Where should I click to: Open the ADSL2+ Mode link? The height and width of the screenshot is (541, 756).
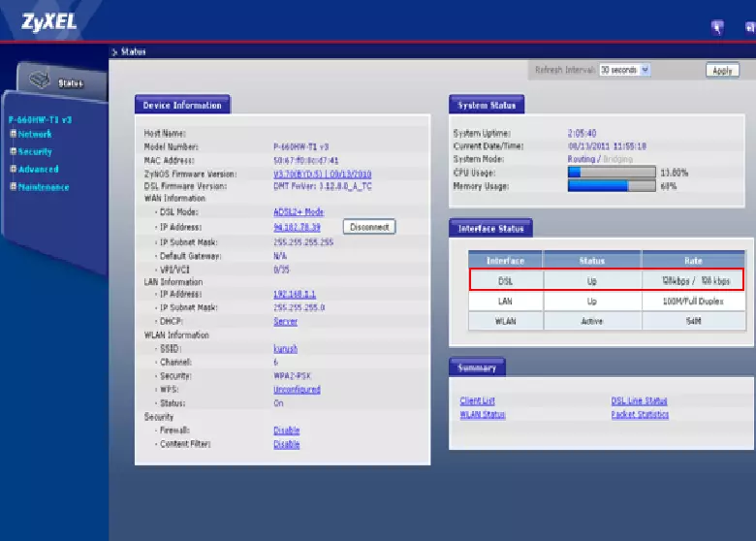pyautogui.click(x=299, y=211)
